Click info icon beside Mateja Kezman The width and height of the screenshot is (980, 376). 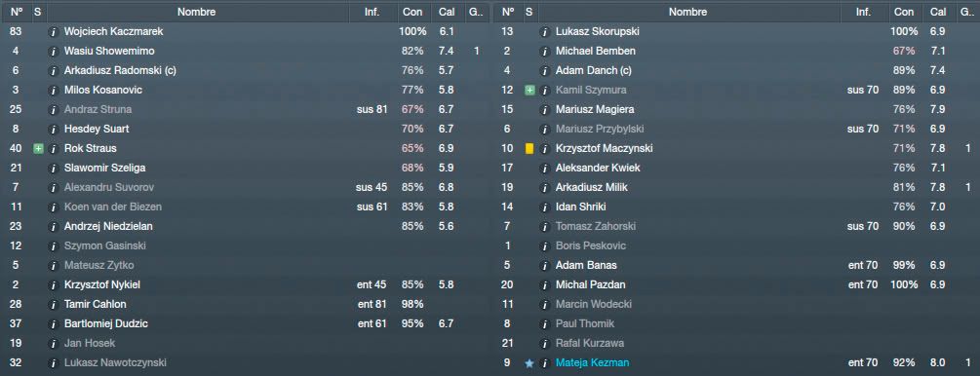pyautogui.click(x=545, y=363)
